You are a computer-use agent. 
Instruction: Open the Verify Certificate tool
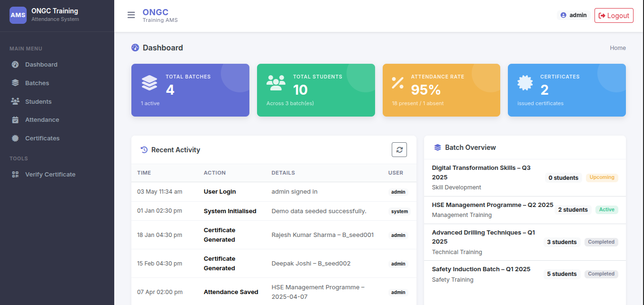[x=57, y=175]
